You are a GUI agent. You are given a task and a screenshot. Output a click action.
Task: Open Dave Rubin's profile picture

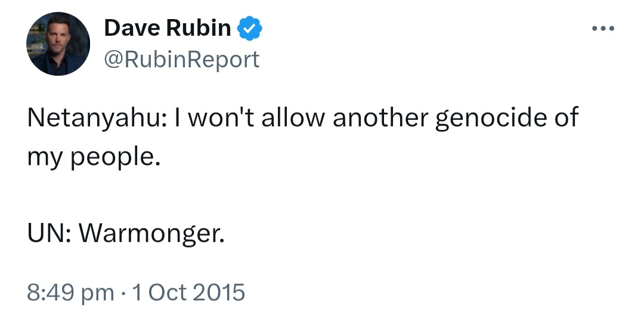click(58, 44)
